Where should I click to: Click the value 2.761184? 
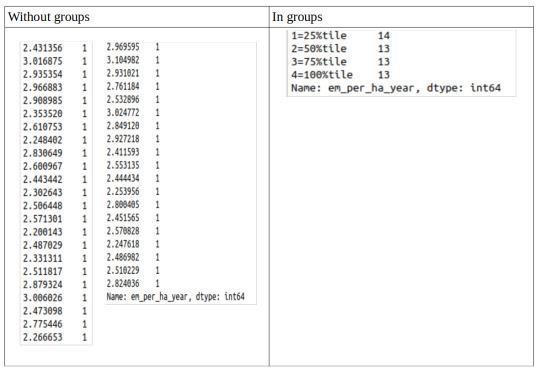point(123,86)
